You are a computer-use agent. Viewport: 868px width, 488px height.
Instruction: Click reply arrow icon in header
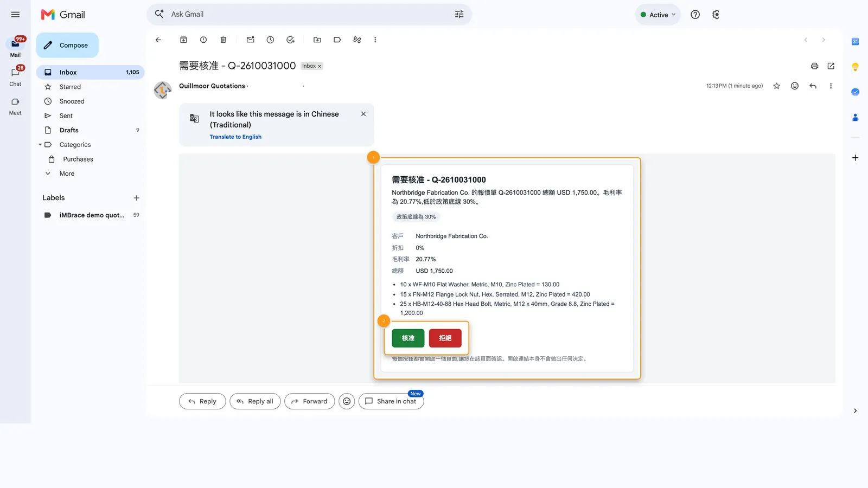(813, 86)
